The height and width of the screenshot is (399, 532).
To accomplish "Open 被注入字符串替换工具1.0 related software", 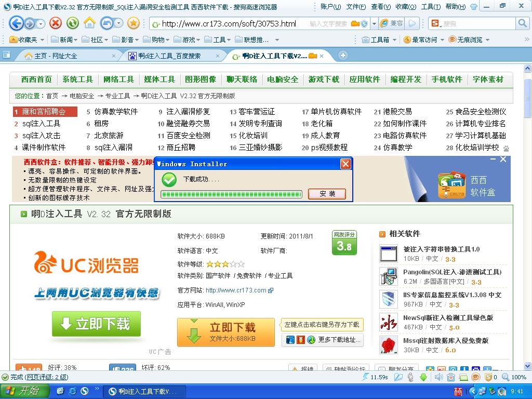I will [x=442, y=249].
